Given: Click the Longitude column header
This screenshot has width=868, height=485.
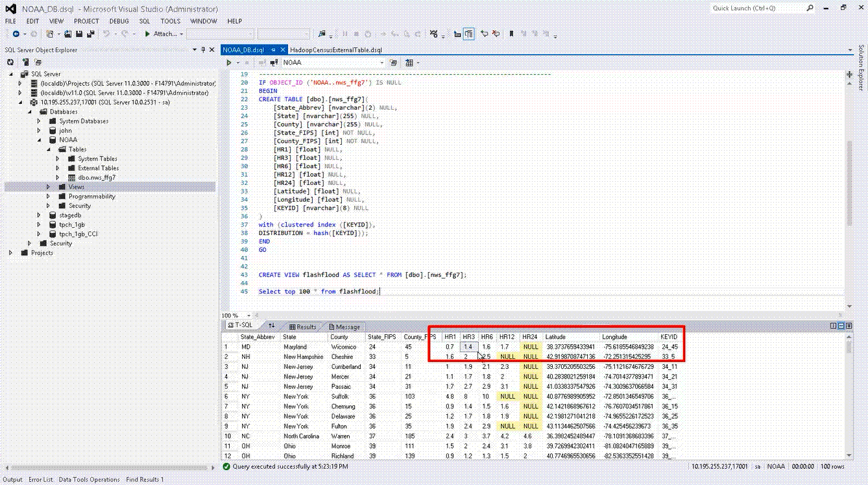Looking at the screenshot, I should 629,337.
